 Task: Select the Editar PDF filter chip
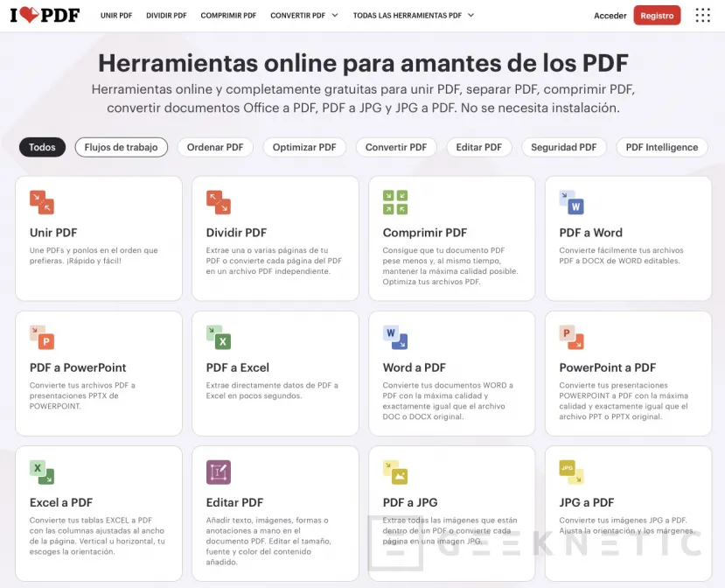pyautogui.click(x=479, y=147)
